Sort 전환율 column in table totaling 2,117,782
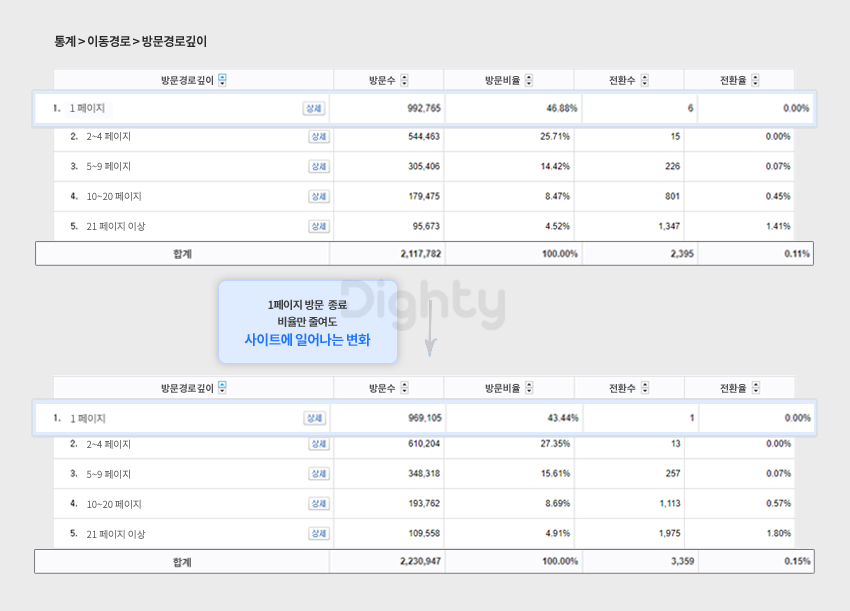The width and height of the screenshot is (850, 611). click(755, 80)
